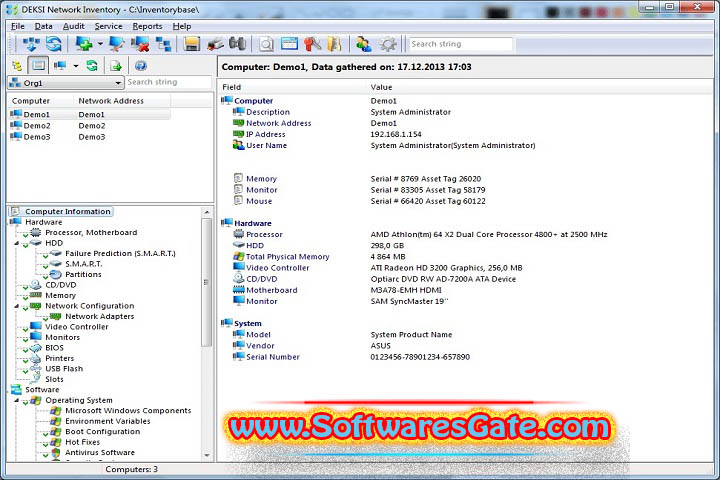Select the Computer Information tree node

[x=68, y=211]
